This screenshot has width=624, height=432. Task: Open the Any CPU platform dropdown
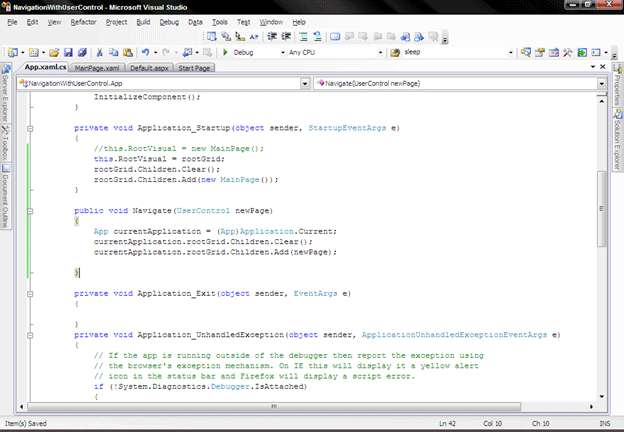(x=381, y=52)
